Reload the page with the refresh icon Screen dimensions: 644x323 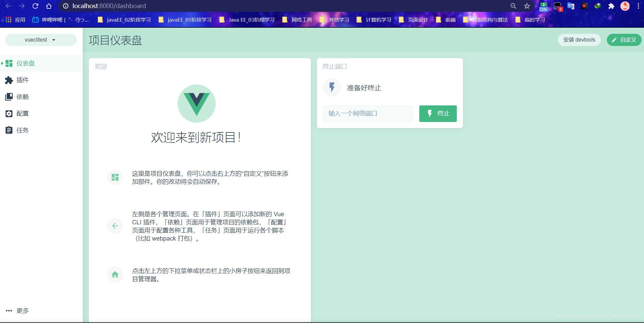tap(35, 6)
